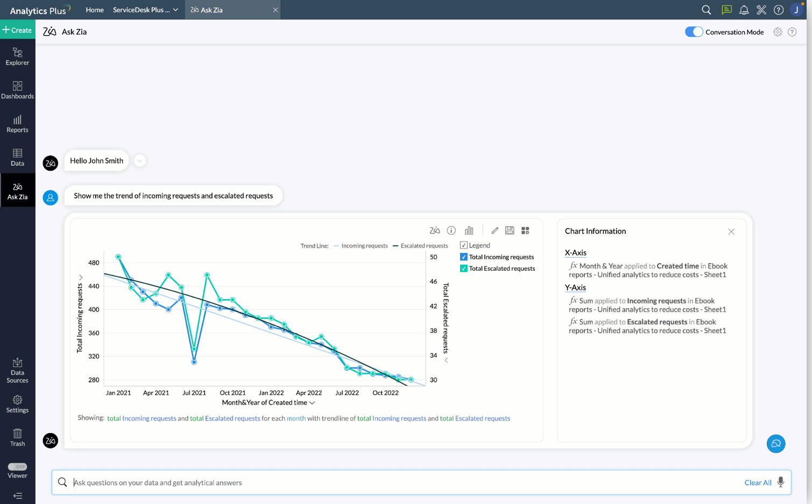The image size is (812, 504).
Task: Open Data Sources in the sidebar
Action: click(x=17, y=371)
